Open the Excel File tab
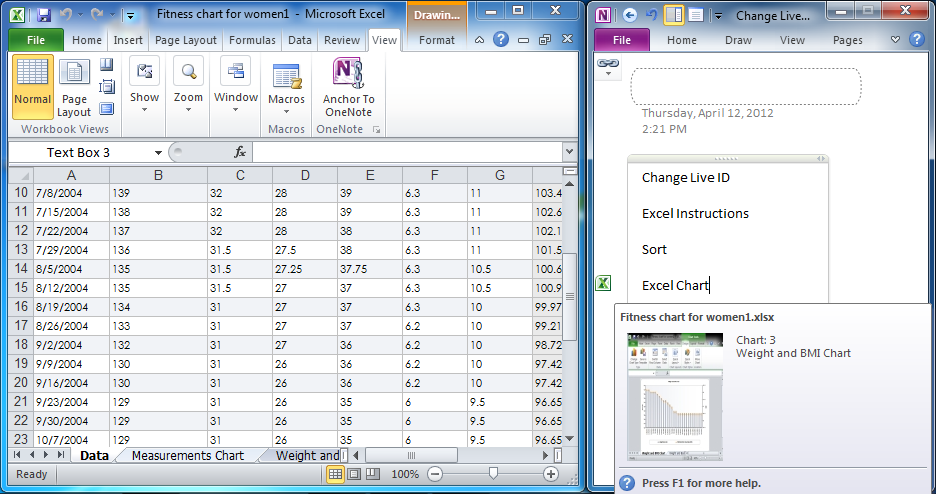The image size is (936, 494). tap(36, 40)
